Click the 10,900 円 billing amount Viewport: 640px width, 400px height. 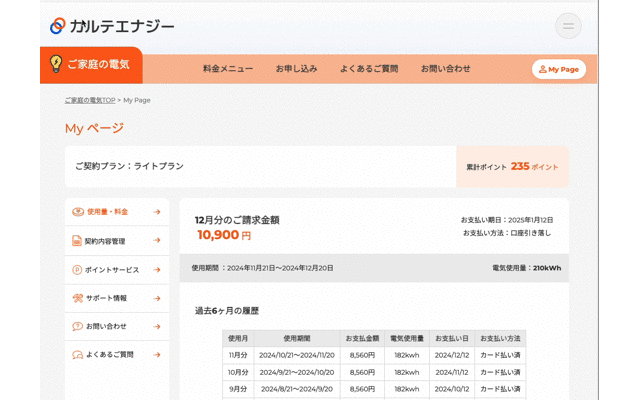pos(224,235)
